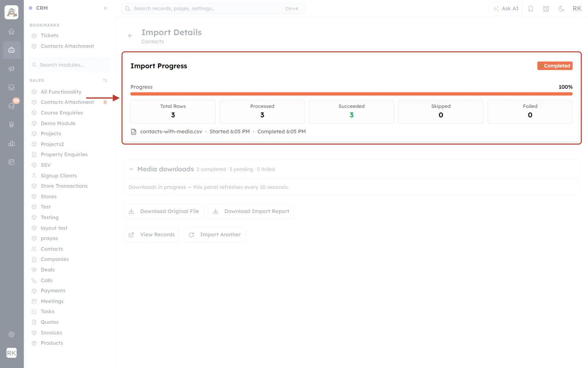The height and width of the screenshot is (368, 588).
Task: Select the briefcase CRM icon in rail
Action: click(x=11, y=50)
